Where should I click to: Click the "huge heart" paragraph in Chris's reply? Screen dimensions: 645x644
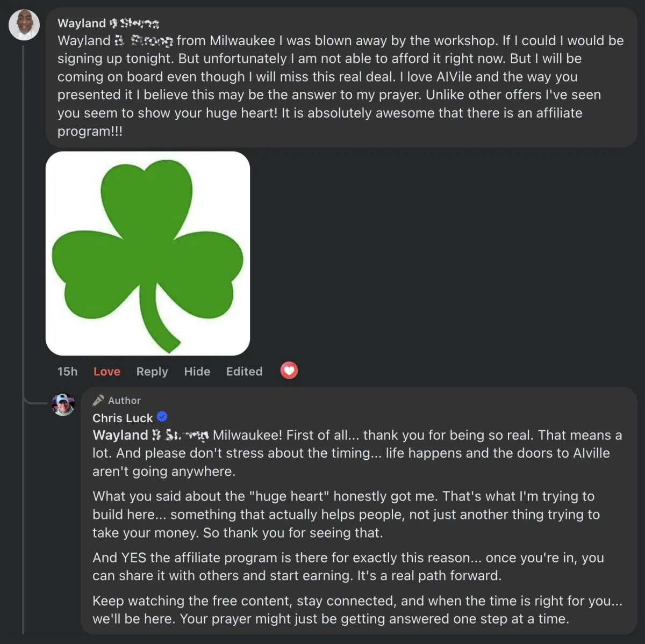pyautogui.click(x=344, y=515)
